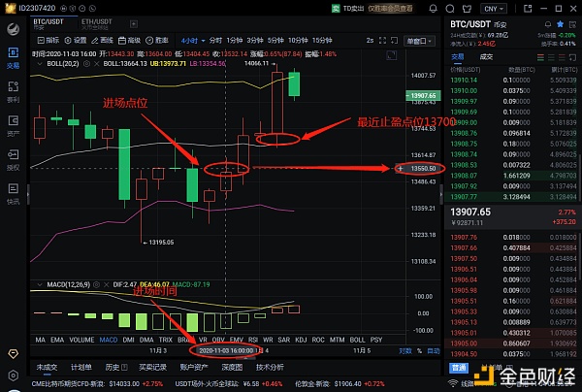Switch sub-indicator to RSI

tap(253, 340)
